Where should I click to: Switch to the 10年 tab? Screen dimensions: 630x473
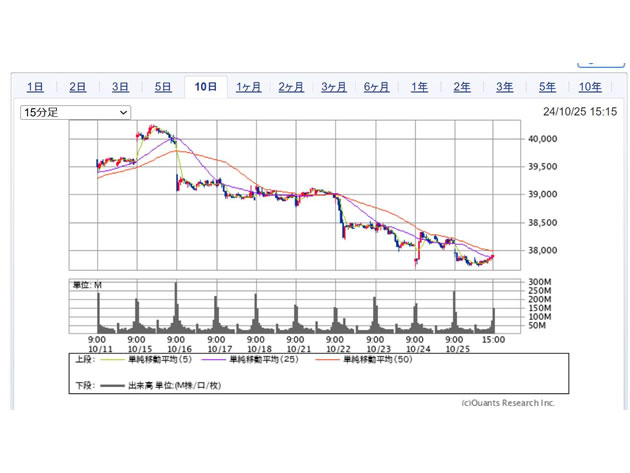click(590, 87)
